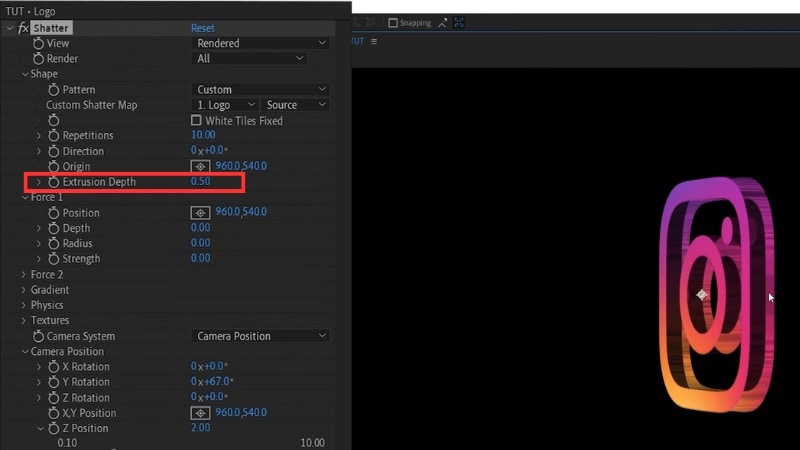Toggle the Snapping checkbox
Screen dimensions: 800x450
(x=393, y=23)
